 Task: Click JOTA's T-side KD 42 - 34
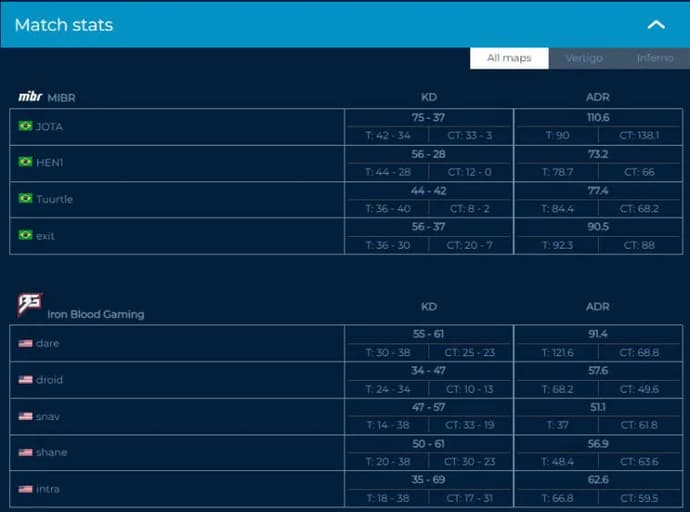click(388, 135)
